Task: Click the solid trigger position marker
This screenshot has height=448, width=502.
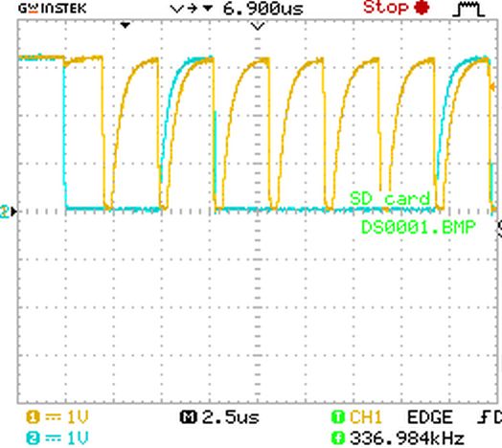Action: pos(125,25)
